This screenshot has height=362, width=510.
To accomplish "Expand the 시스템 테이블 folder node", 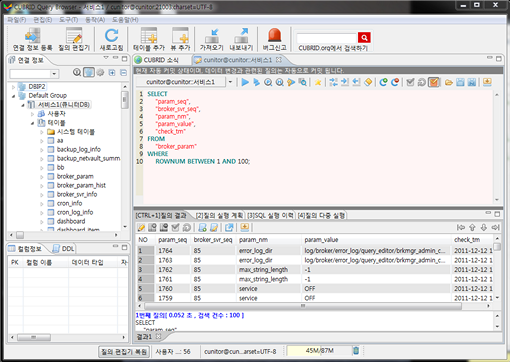I will 41,132.
